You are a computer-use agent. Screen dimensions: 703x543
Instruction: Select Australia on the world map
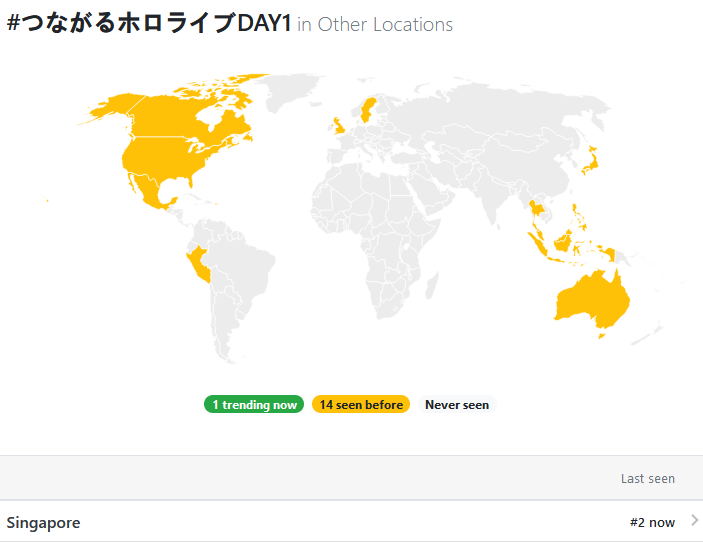coord(590,298)
